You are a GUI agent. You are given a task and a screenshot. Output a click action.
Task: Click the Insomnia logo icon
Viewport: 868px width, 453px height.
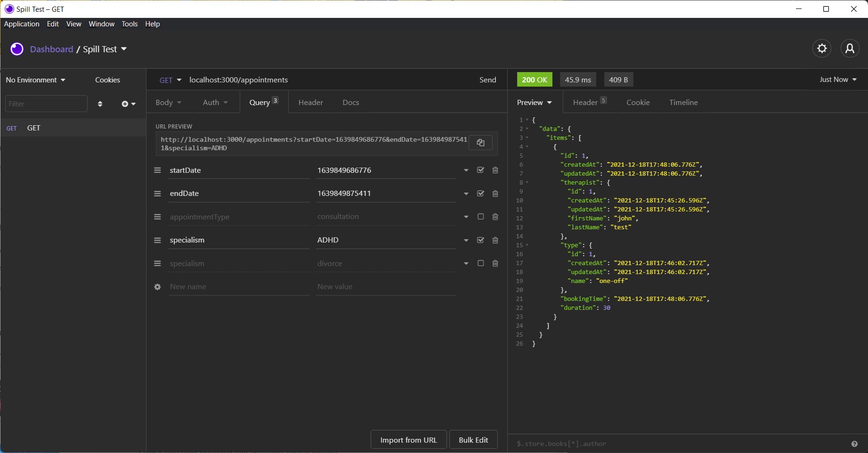point(17,49)
